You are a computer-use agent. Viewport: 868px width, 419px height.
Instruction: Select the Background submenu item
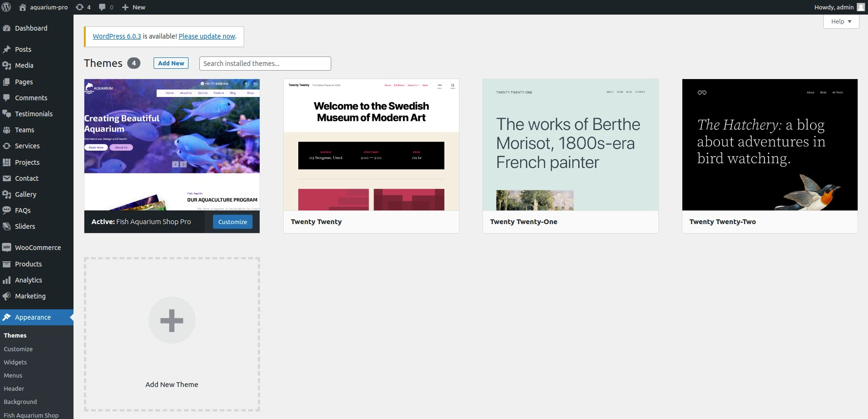pos(20,402)
